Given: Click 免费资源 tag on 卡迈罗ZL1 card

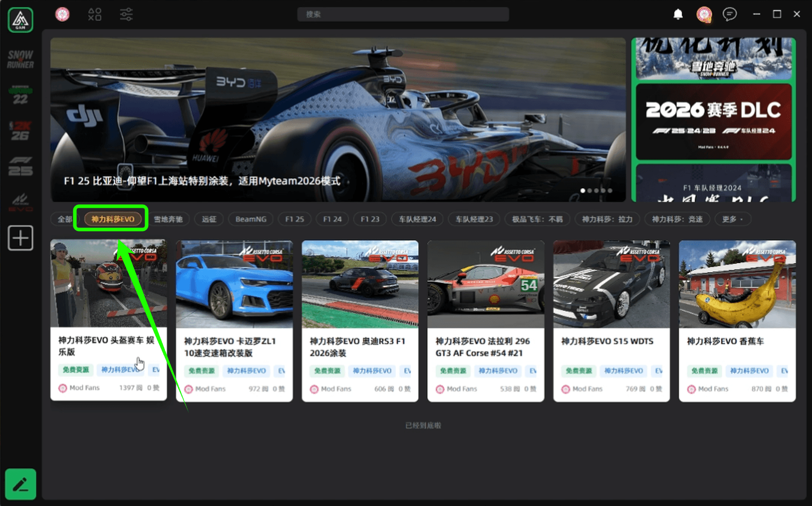Looking at the screenshot, I should [202, 371].
